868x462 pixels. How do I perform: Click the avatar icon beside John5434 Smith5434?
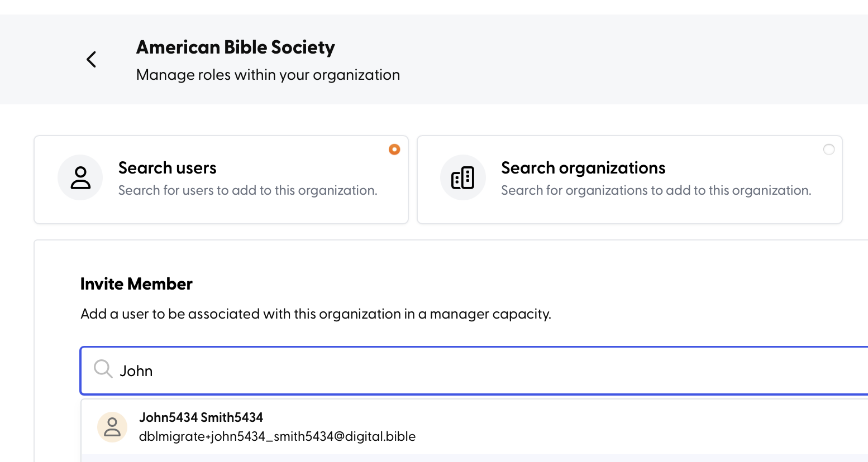tap(112, 427)
